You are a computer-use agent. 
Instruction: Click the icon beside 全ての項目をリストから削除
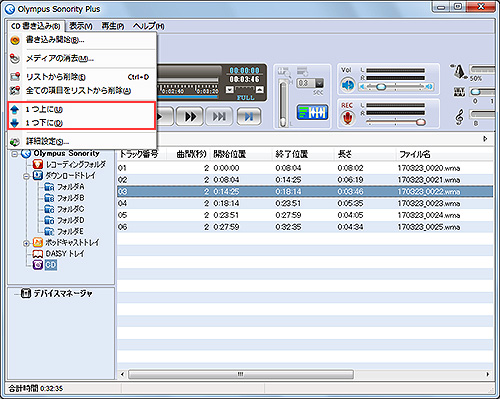tap(15, 90)
